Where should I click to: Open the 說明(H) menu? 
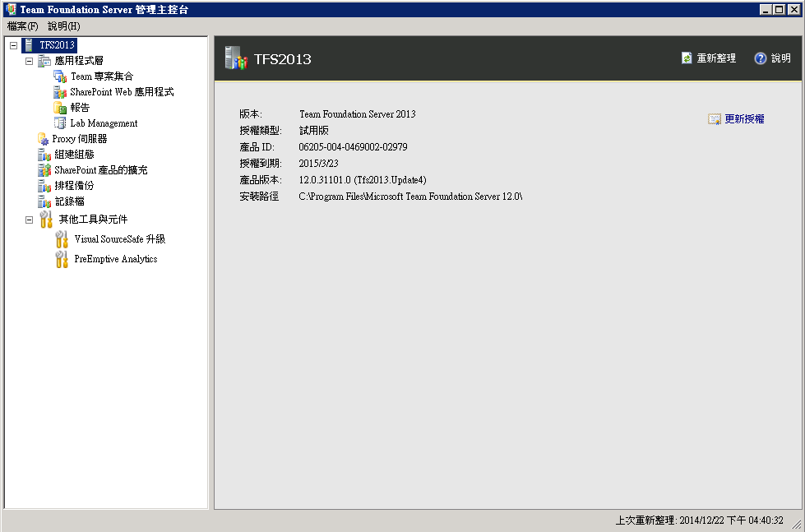pyautogui.click(x=63, y=26)
